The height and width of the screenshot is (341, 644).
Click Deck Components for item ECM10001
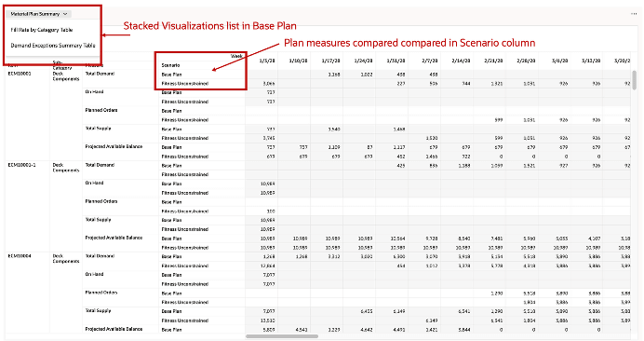[x=66, y=76]
